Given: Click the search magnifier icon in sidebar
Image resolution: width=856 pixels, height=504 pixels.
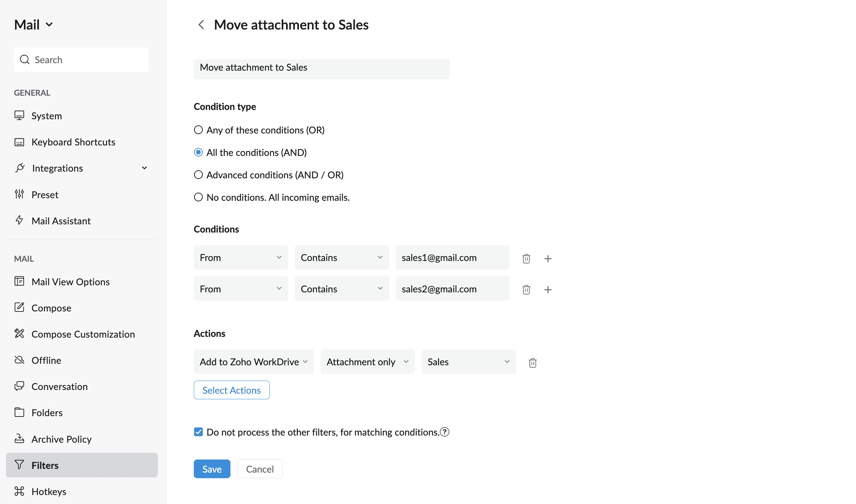Looking at the screenshot, I should click(25, 59).
